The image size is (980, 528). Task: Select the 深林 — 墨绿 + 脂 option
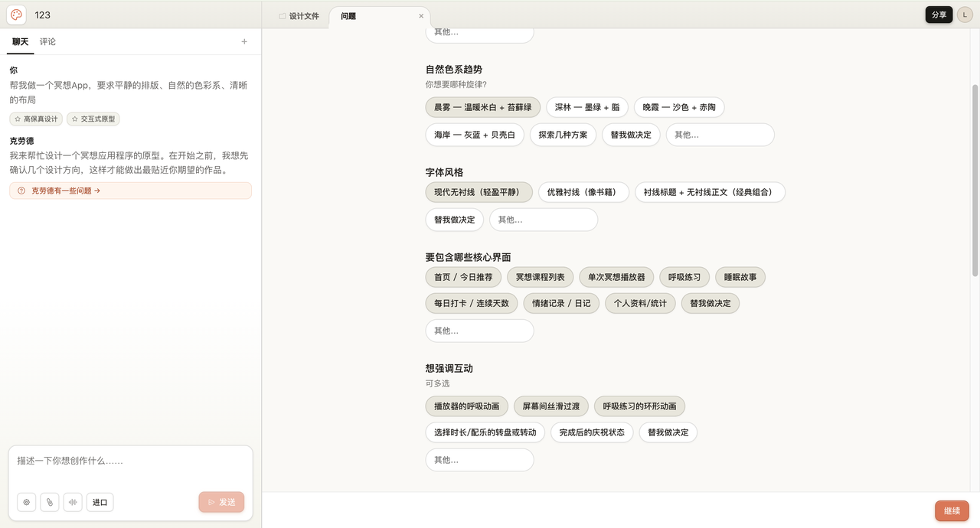pos(587,107)
